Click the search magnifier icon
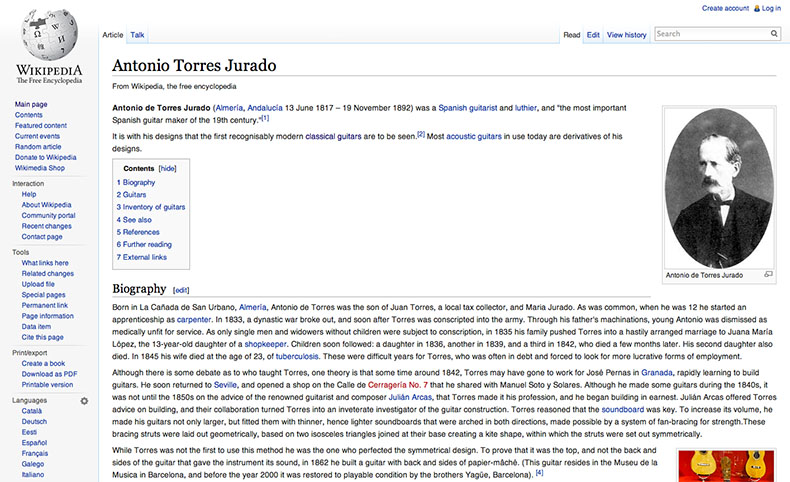The height and width of the screenshot is (482, 790). tap(773, 34)
